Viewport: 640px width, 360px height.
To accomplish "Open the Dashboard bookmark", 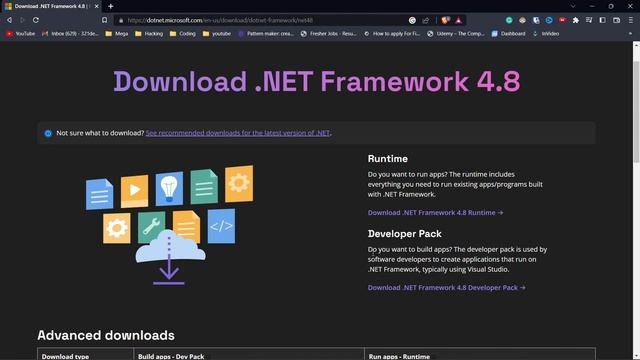I will (x=509, y=33).
